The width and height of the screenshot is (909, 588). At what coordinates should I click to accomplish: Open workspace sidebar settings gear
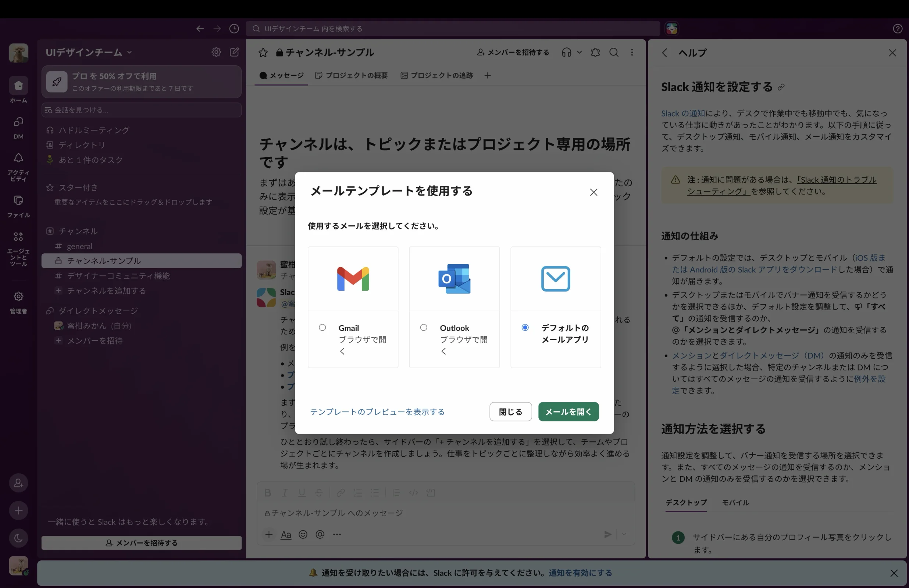pyautogui.click(x=216, y=52)
